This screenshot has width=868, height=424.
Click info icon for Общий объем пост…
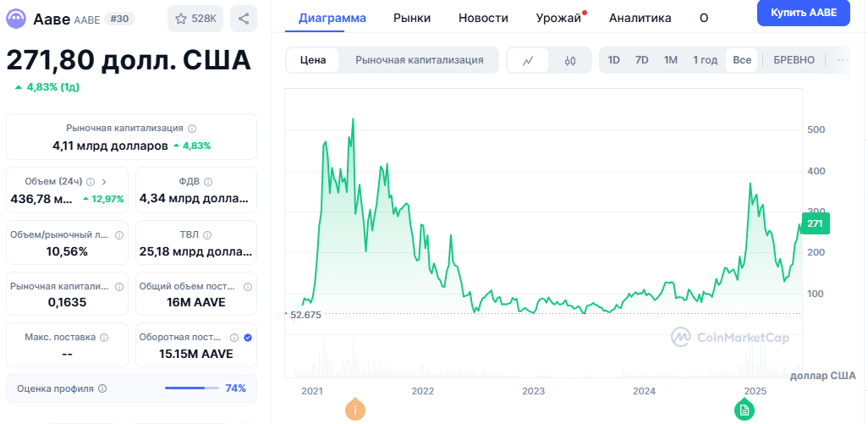[x=247, y=287]
